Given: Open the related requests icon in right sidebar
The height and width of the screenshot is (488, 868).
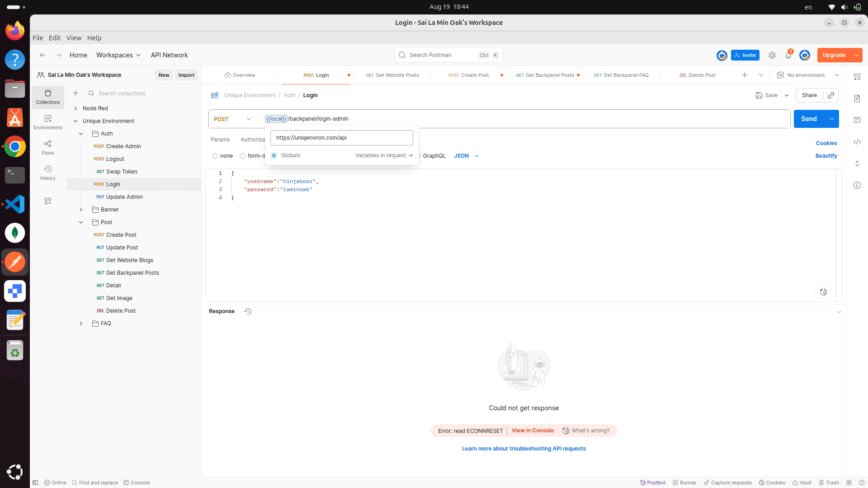Looking at the screenshot, I should pyautogui.click(x=857, y=164).
